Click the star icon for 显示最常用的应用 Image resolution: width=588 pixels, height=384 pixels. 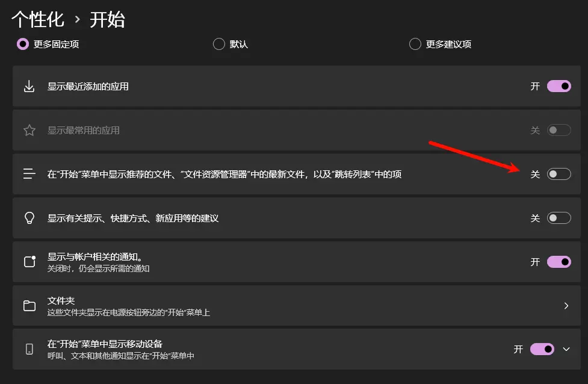[x=29, y=130]
